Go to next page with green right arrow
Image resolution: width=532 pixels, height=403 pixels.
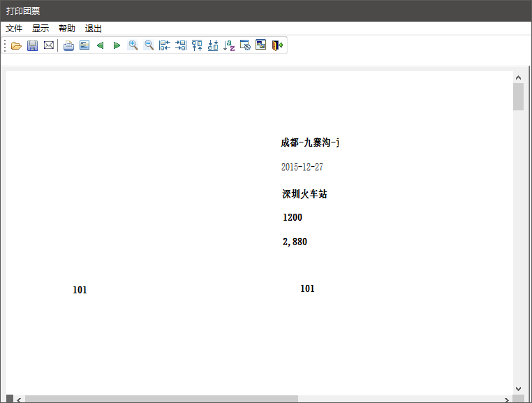tap(117, 45)
